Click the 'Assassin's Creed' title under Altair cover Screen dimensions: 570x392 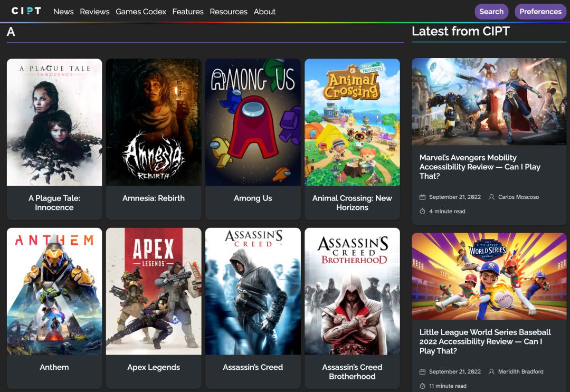coord(253,367)
